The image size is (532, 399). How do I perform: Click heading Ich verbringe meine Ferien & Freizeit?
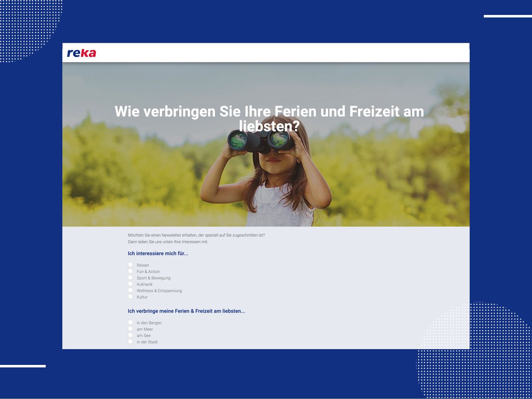(186, 311)
